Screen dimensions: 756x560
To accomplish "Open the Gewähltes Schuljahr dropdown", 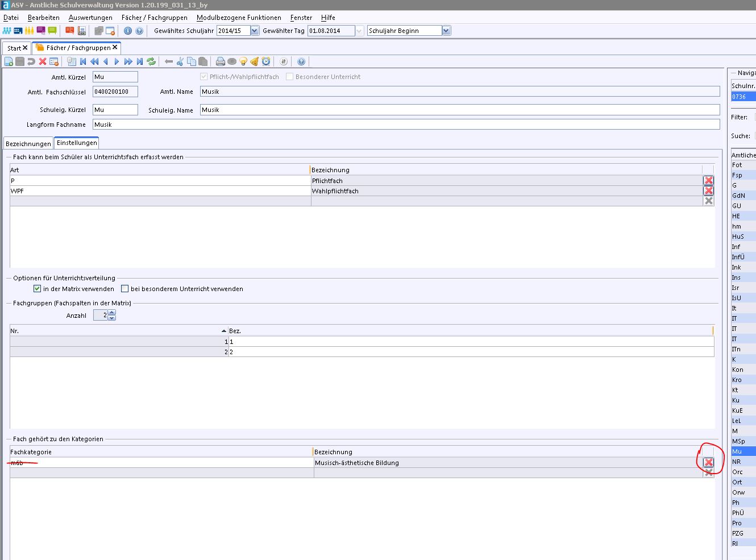I will point(255,31).
